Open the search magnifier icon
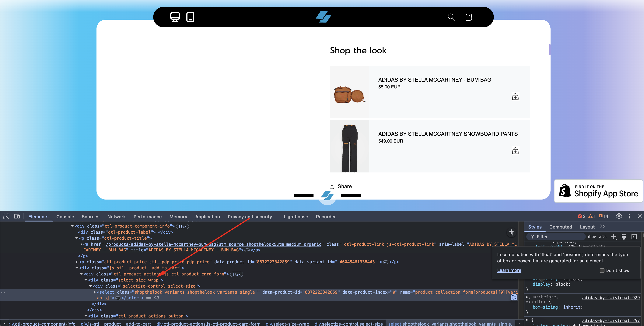Viewport: 644px width, 326px height. click(x=451, y=17)
